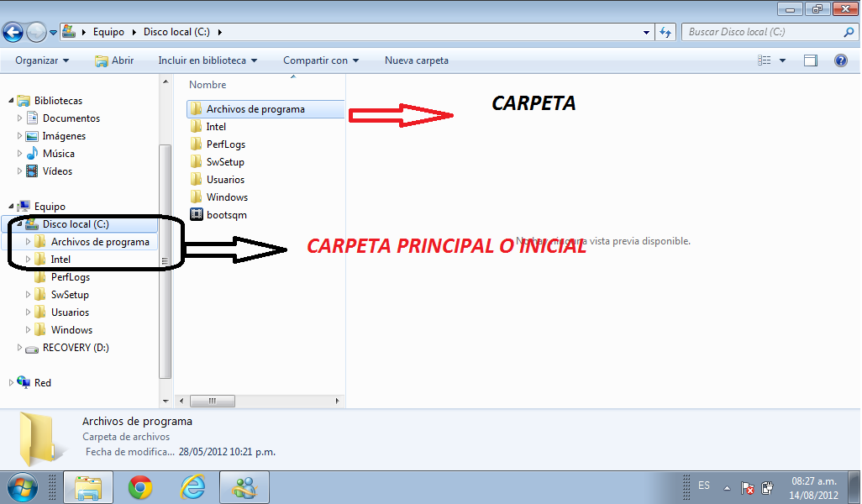Viewport: 862px width, 504px height.
Task: Click the Buscar Disco local search field
Action: tap(760, 32)
